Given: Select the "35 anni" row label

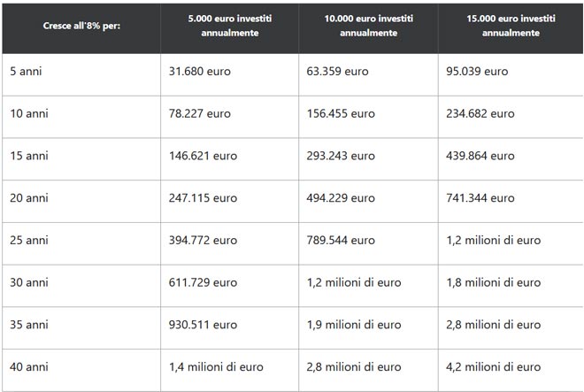Looking at the screenshot, I should click(28, 325).
